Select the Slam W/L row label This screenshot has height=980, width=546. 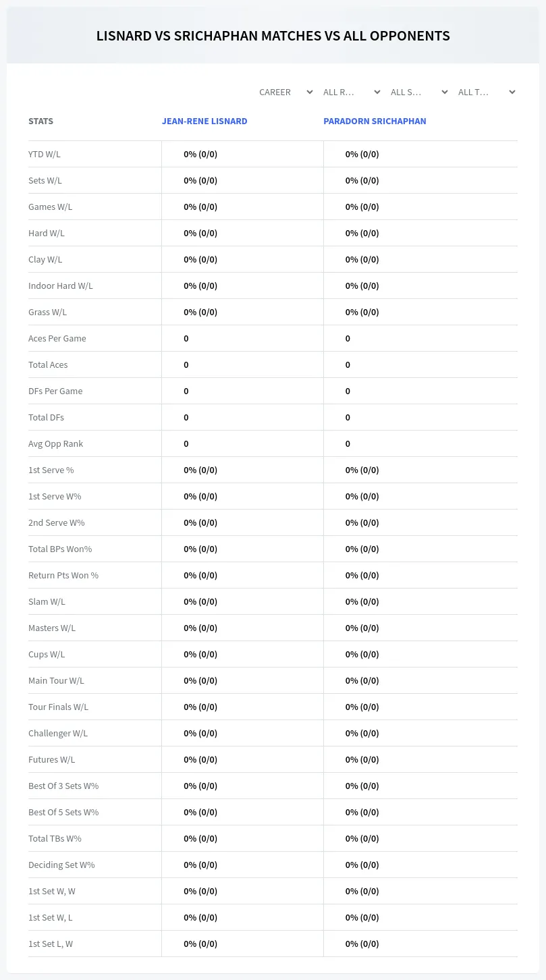pyautogui.click(x=47, y=601)
